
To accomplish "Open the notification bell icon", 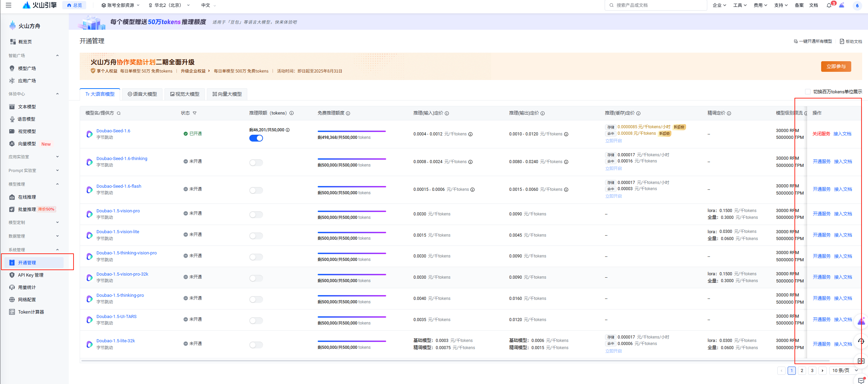I will coord(829,5).
